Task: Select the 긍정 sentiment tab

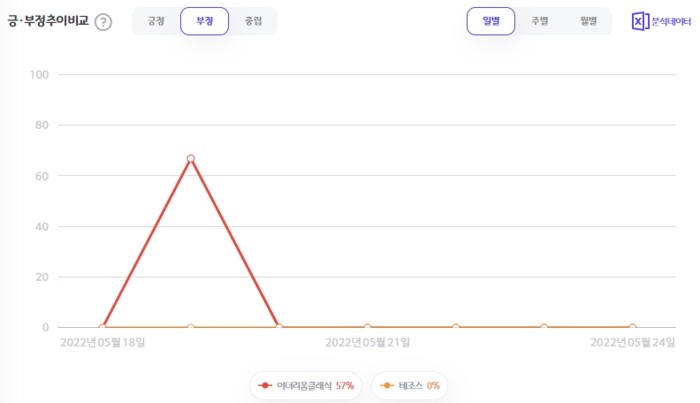Action: (156, 21)
